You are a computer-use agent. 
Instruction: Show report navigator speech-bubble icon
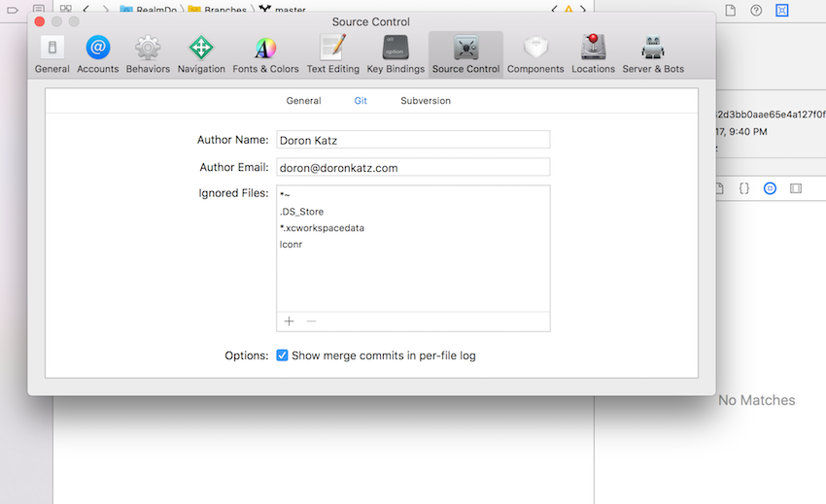(x=39, y=9)
